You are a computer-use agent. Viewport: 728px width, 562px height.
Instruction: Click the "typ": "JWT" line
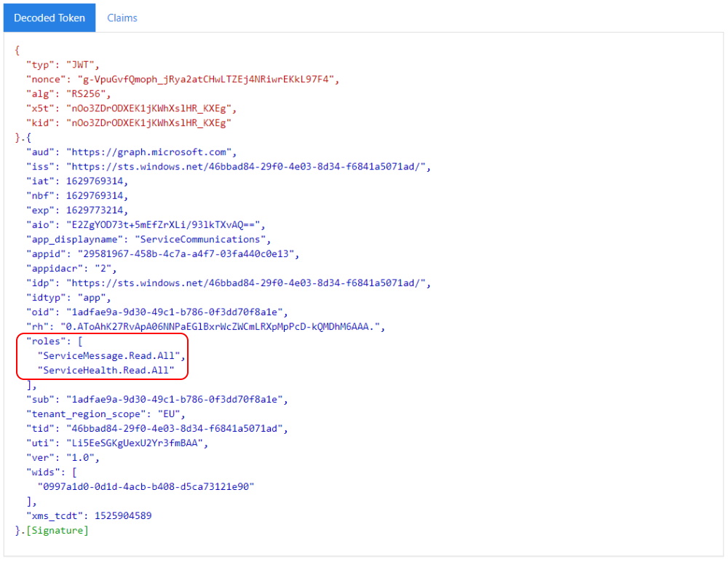[x=63, y=65]
